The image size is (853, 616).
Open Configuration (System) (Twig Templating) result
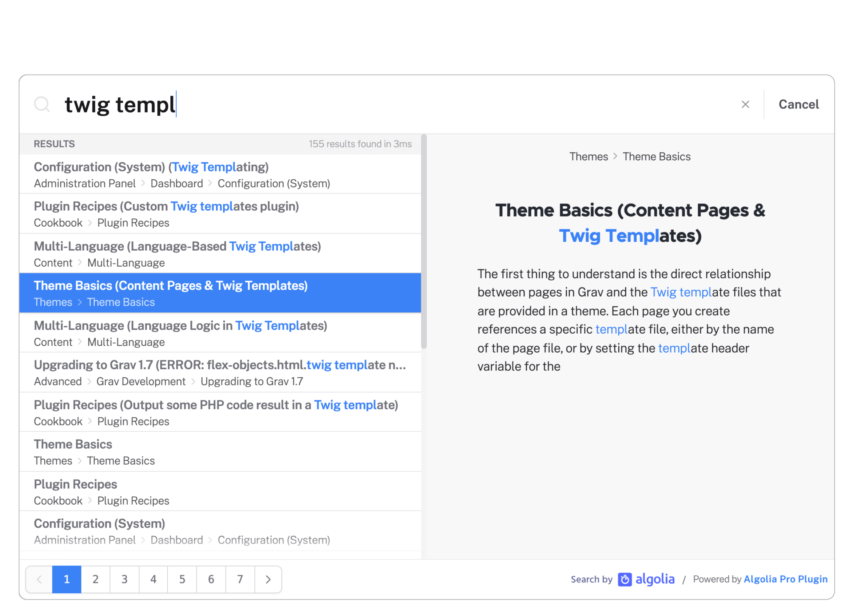[x=220, y=175]
